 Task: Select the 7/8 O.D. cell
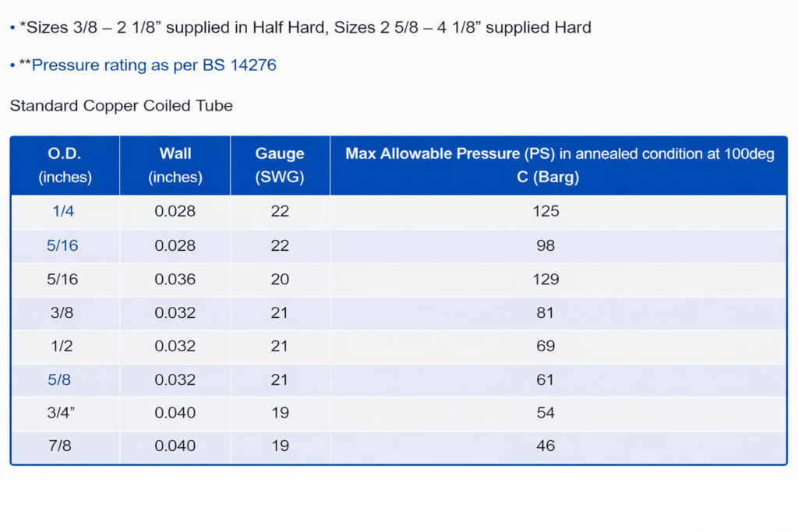pos(62,446)
